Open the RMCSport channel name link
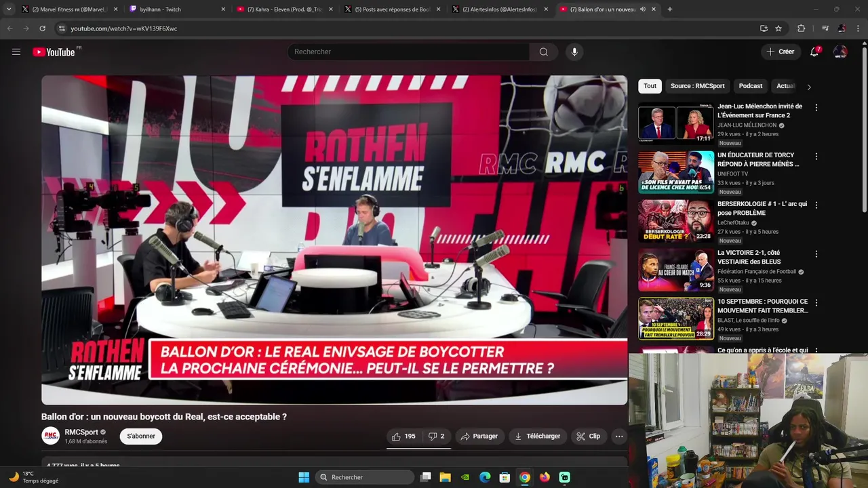 click(81, 432)
